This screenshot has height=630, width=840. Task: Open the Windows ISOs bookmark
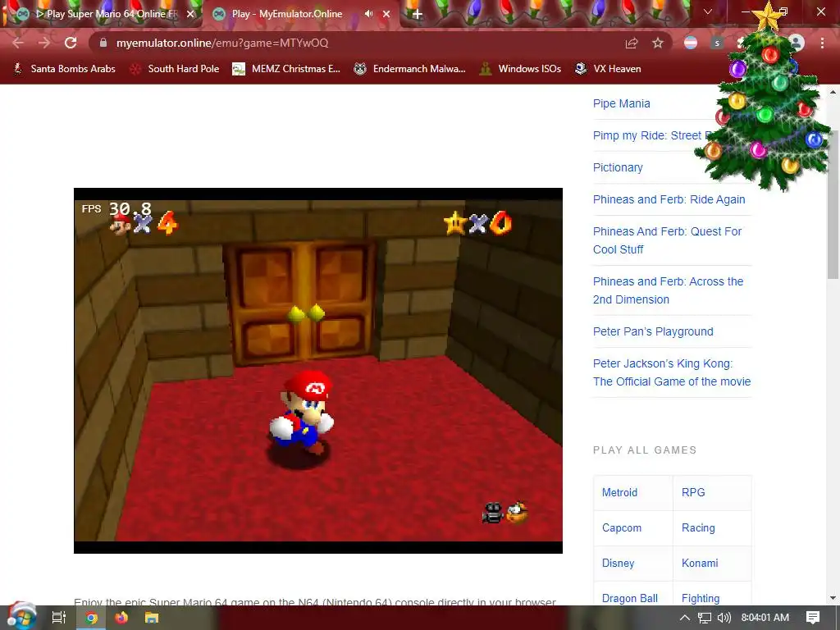(520, 69)
